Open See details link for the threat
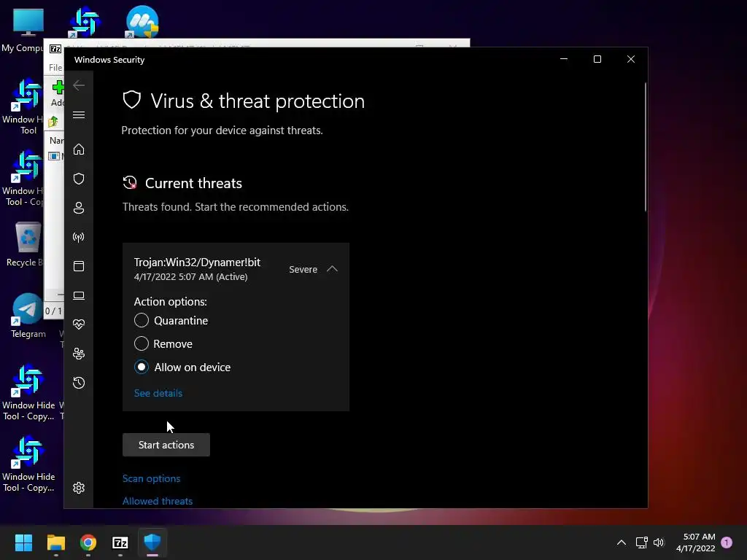Image resolution: width=747 pixels, height=560 pixels. 158,393
